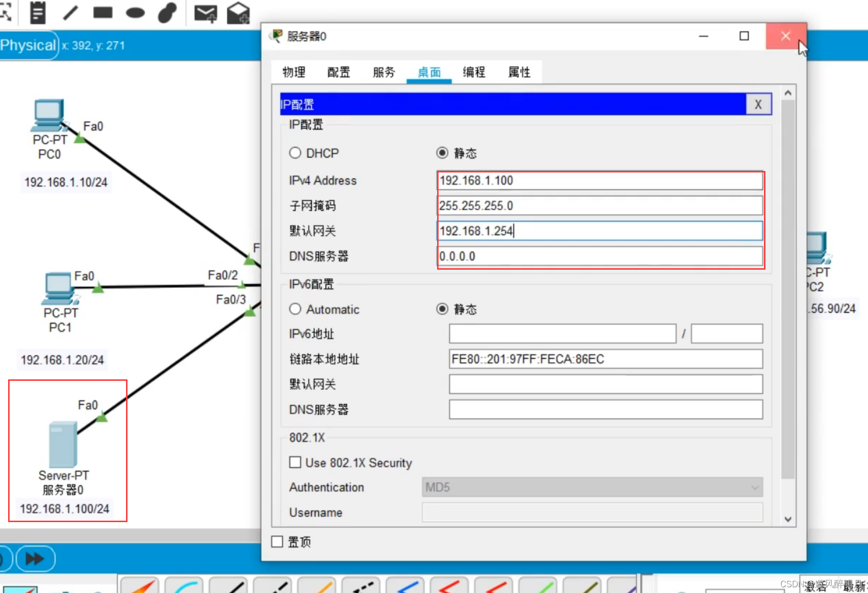Open the 配置 (Config) tab

pos(339,72)
